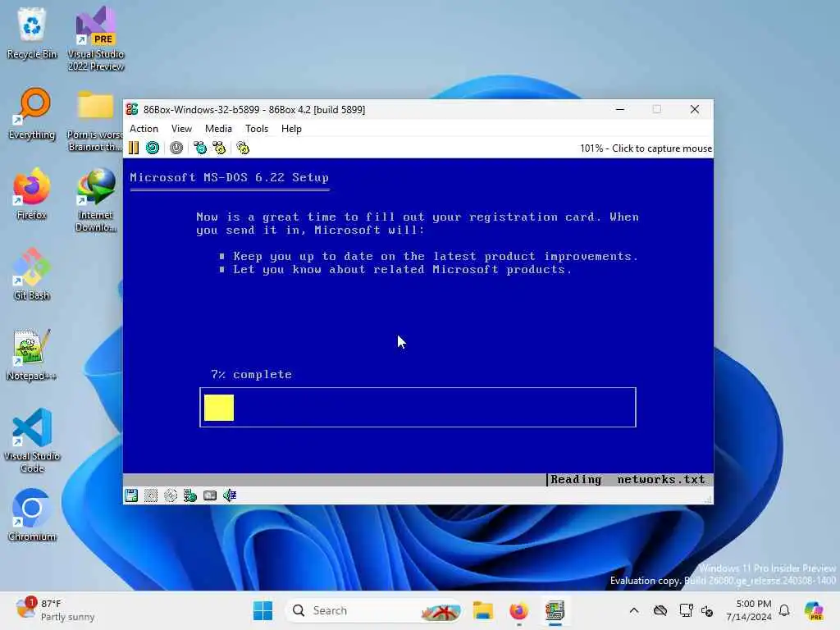Select the Everything search desktop icon
The width and height of the screenshot is (840, 630).
tap(32, 114)
